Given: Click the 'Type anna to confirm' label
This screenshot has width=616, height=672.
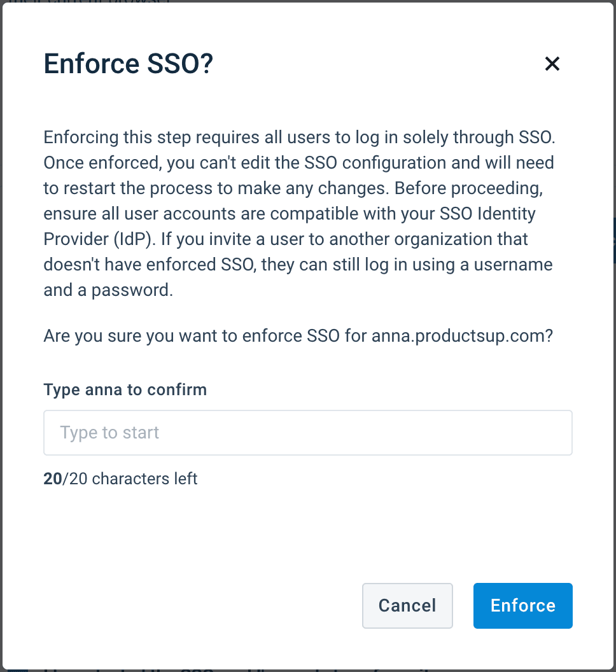Looking at the screenshot, I should click(125, 389).
